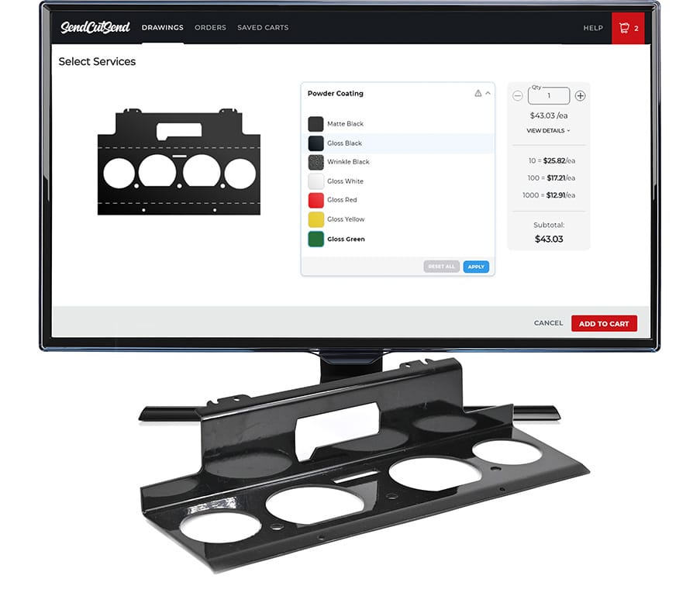
Task: Select the Gloss Black finish option
Action: click(x=344, y=143)
